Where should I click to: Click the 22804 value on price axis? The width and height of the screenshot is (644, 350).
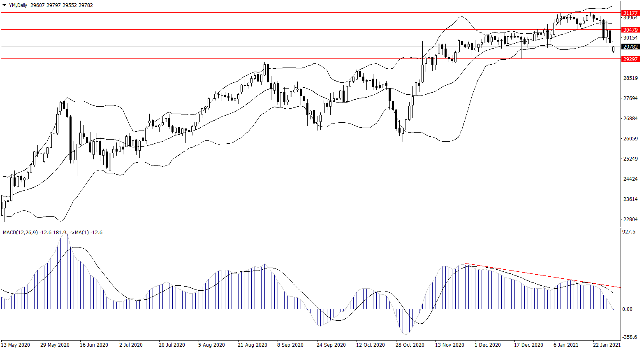630,219
